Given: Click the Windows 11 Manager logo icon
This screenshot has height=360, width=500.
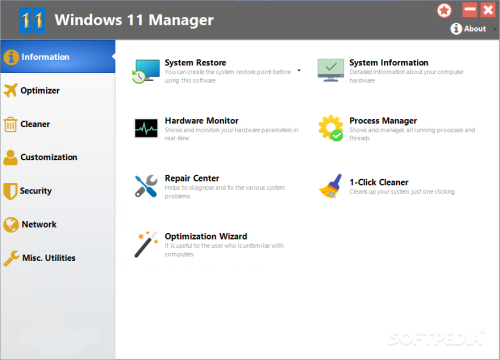Looking at the screenshot, I should tap(32, 20).
